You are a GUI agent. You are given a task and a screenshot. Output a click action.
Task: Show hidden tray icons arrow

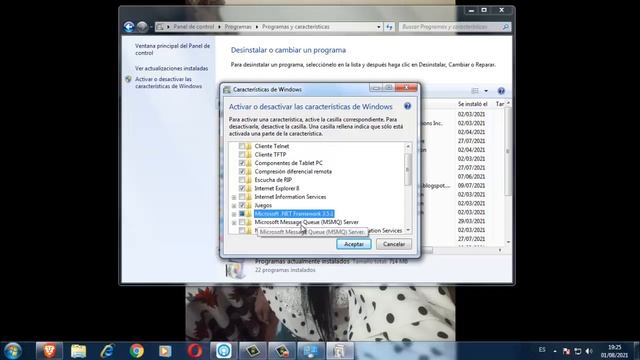coord(555,351)
